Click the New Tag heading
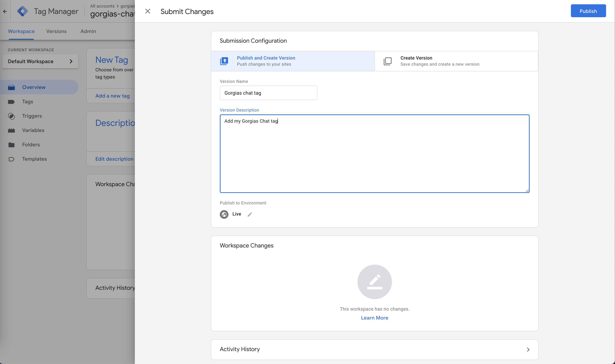This screenshot has width=615, height=364. pos(112,60)
